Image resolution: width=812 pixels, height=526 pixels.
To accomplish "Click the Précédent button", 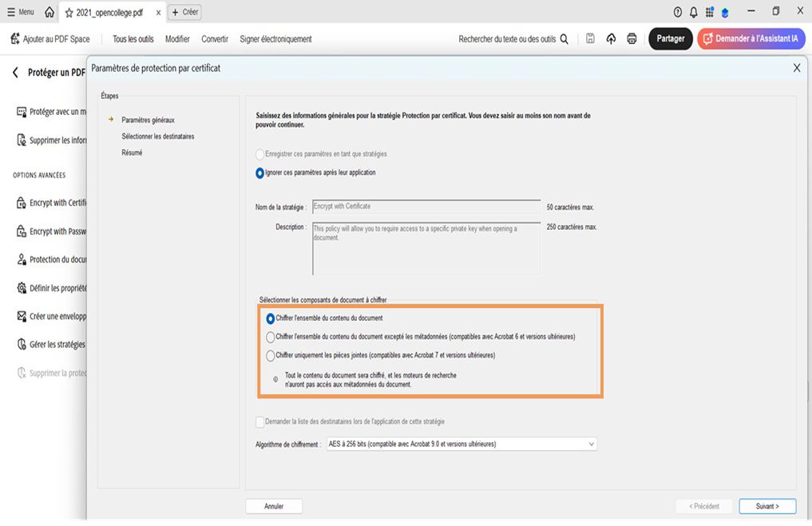I will click(703, 506).
